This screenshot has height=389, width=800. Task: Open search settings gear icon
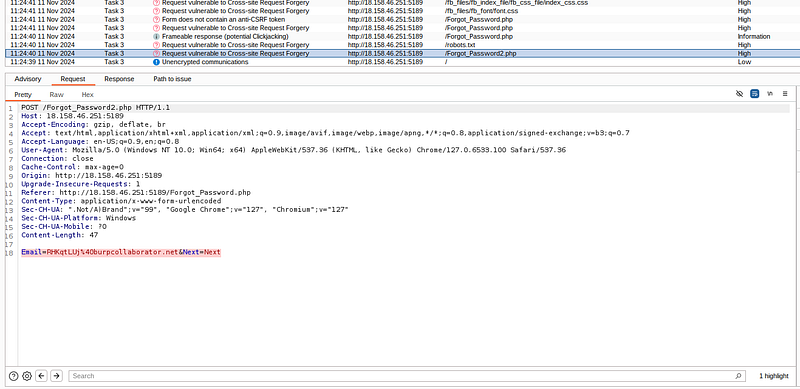click(27, 376)
